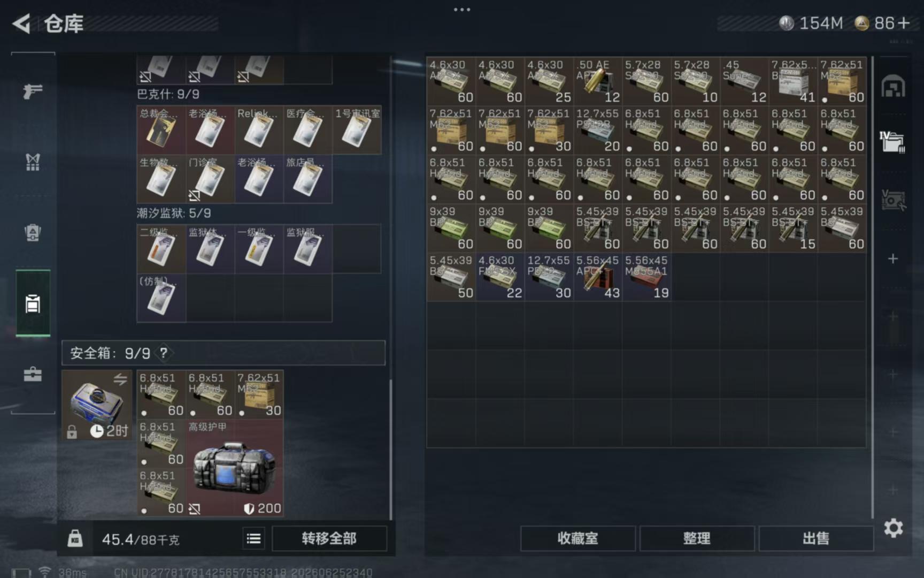The image size is (924, 578).
Task: Select the 监狱体 key card
Action: [x=210, y=249]
